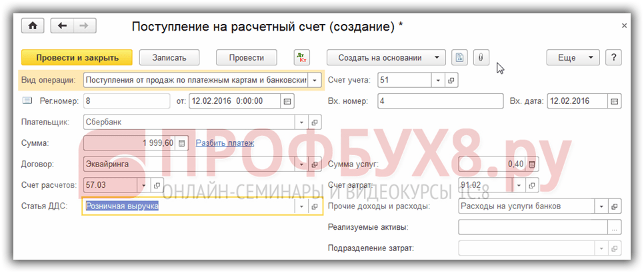Click into the Реализуемые активы field
This screenshot has height=273, width=644.
pos(533,227)
